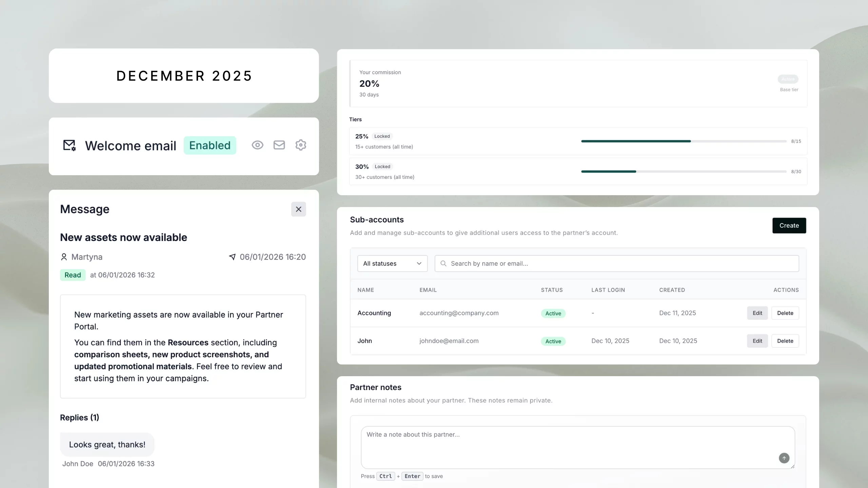868x488 pixels.
Task: Click the Active status pill in commission card
Action: (788, 79)
